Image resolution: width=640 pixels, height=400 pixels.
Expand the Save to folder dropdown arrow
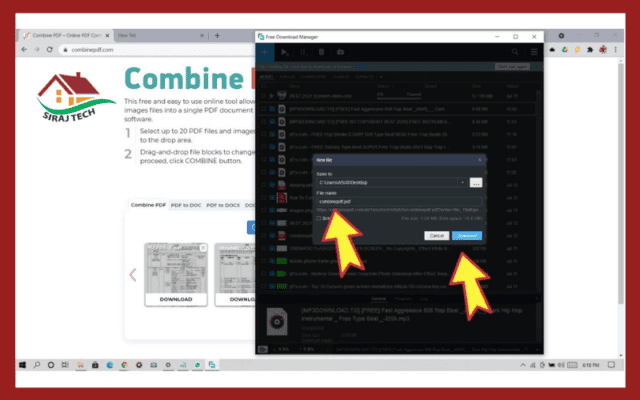point(462,182)
